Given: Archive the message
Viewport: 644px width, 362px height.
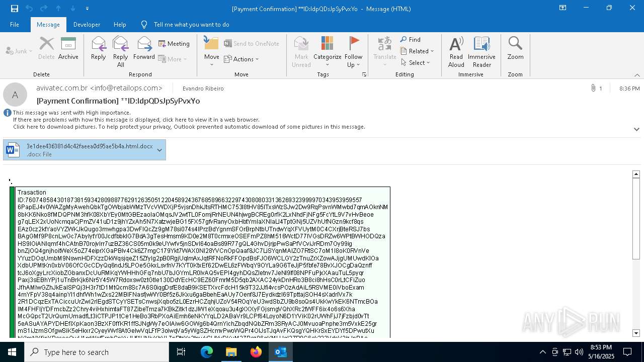Looking at the screenshot, I should [x=68, y=48].
